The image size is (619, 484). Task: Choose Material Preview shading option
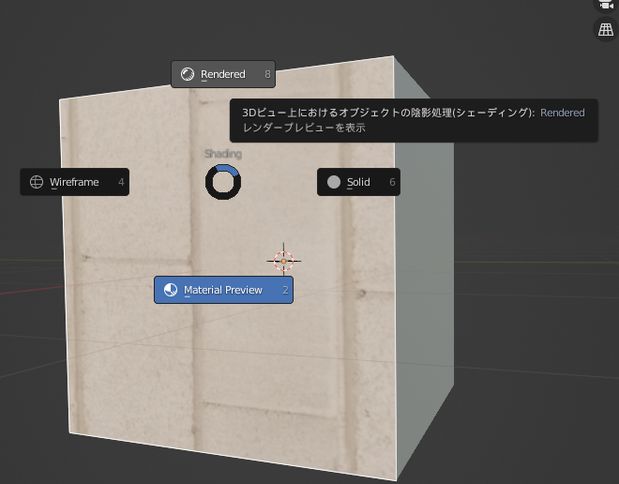tap(223, 290)
